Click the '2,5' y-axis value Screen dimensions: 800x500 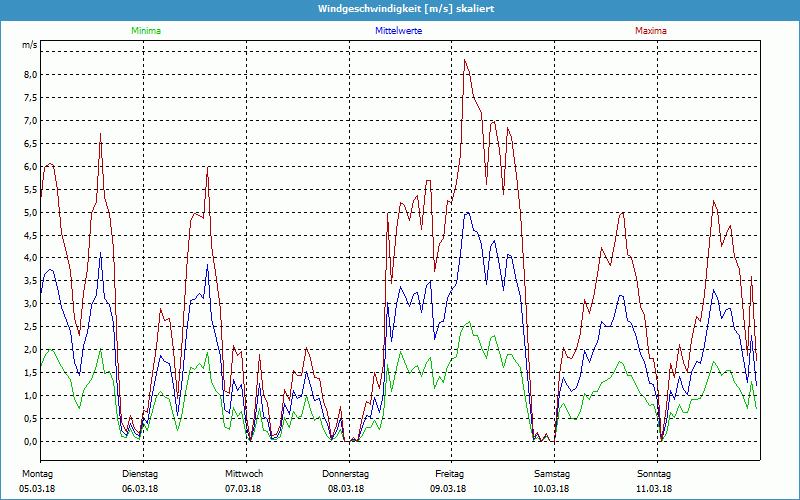(30, 327)
